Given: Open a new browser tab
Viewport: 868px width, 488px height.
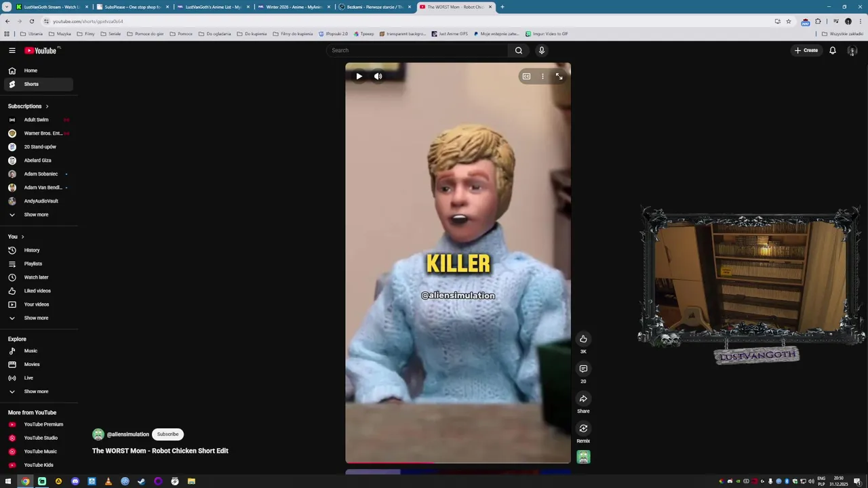Looking at the screenshot, I should pyautogui.click(x=502, y=7).
